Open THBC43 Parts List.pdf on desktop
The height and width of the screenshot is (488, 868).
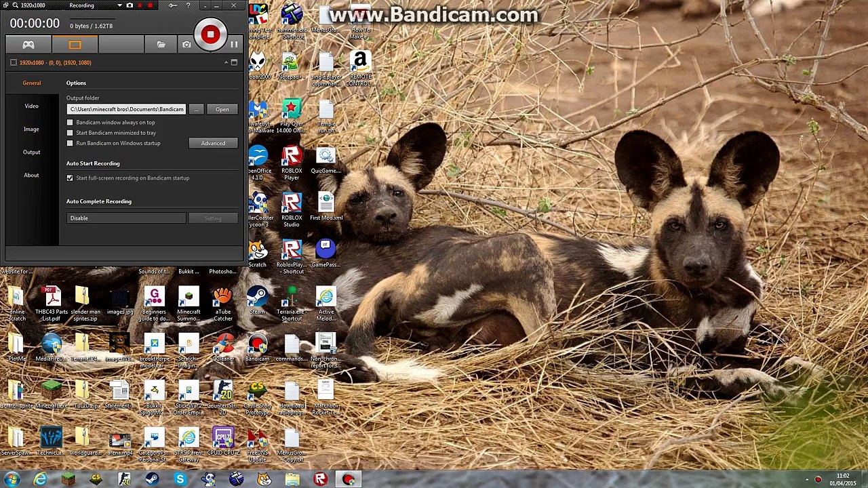point(52,304)
